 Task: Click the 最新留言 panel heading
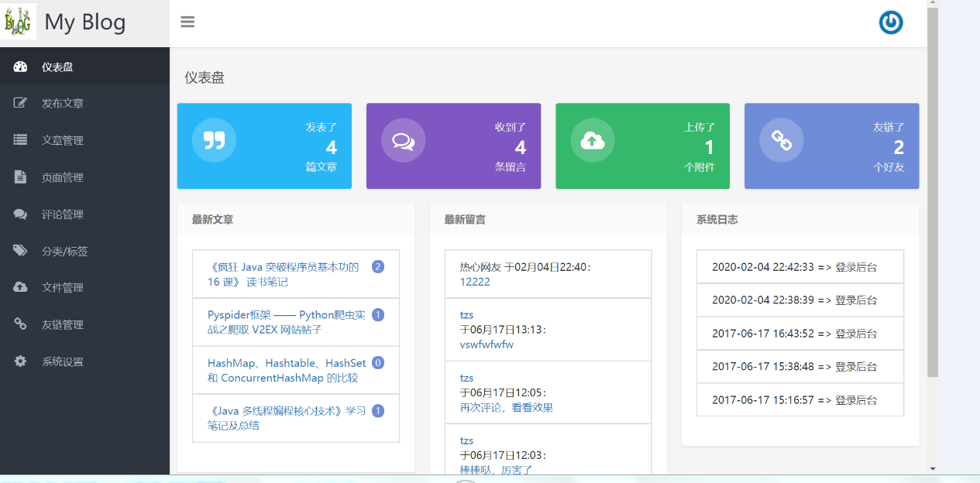[465, 220]
